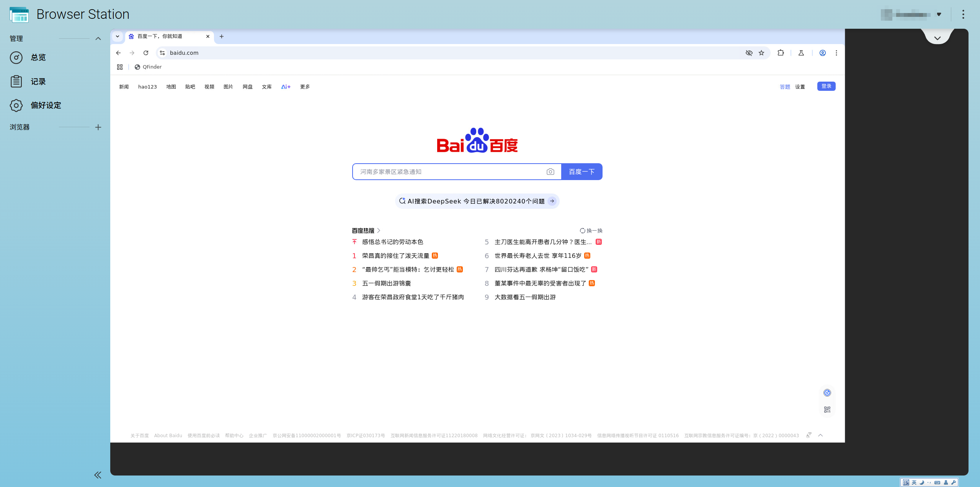Open the QR code icon on the Baidu page

point(827,410)
